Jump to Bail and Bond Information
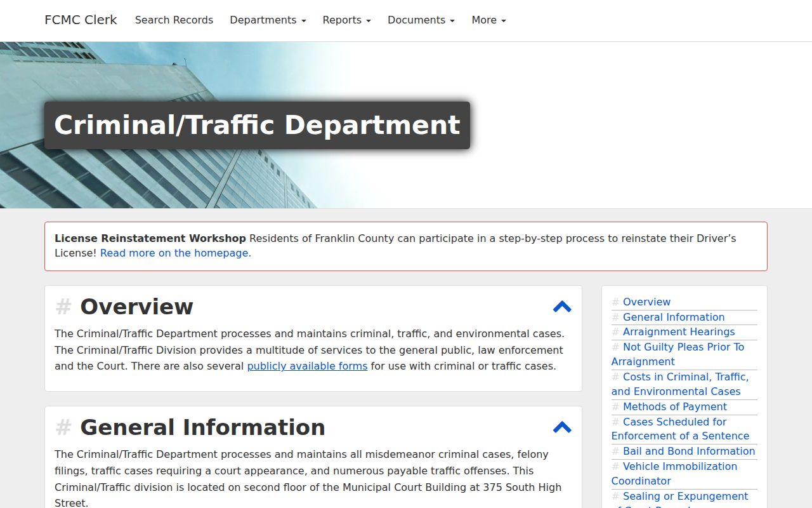The height and width of the screenshot is (508, 812). tap(689, 451)
